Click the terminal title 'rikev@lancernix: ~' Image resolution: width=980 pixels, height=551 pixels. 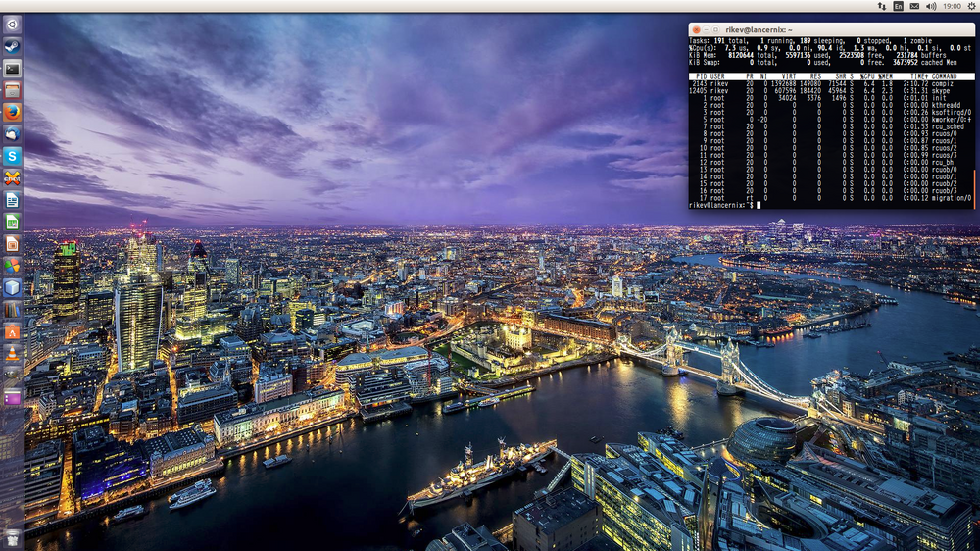coord(759,29)
